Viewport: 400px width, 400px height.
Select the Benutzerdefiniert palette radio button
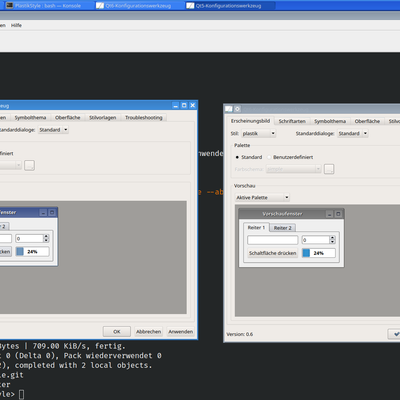point(290,157)
